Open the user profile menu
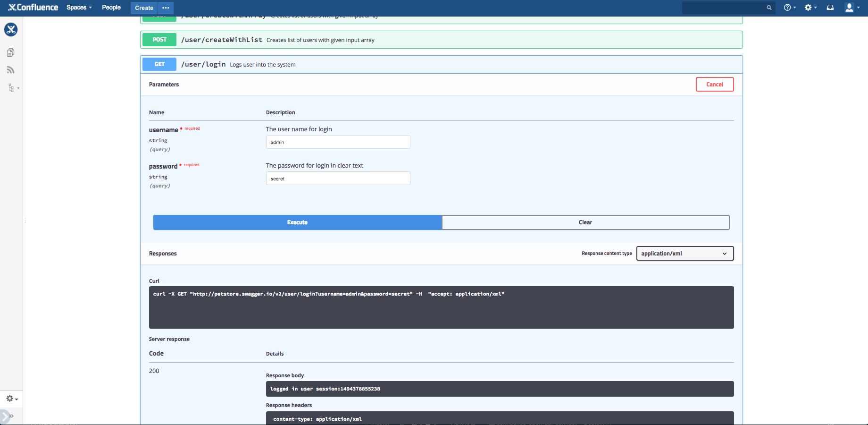This screenshot has height=425, width=868. click(x=851, y=8)
